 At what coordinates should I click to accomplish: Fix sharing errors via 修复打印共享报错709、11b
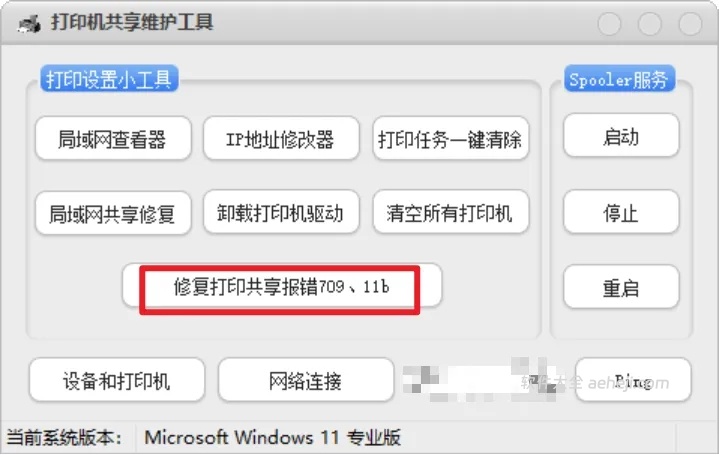tap(282, 286)
